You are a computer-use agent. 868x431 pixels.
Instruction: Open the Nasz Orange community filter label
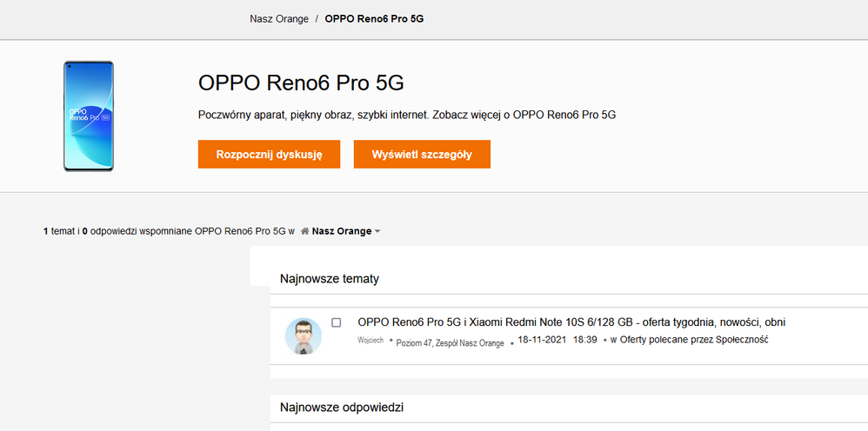click(341, 232)
